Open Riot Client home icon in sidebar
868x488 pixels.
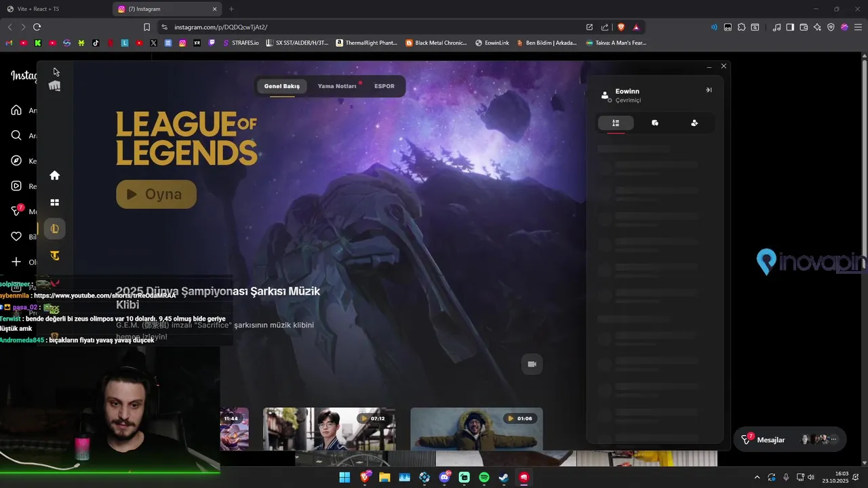pos(55,176)
